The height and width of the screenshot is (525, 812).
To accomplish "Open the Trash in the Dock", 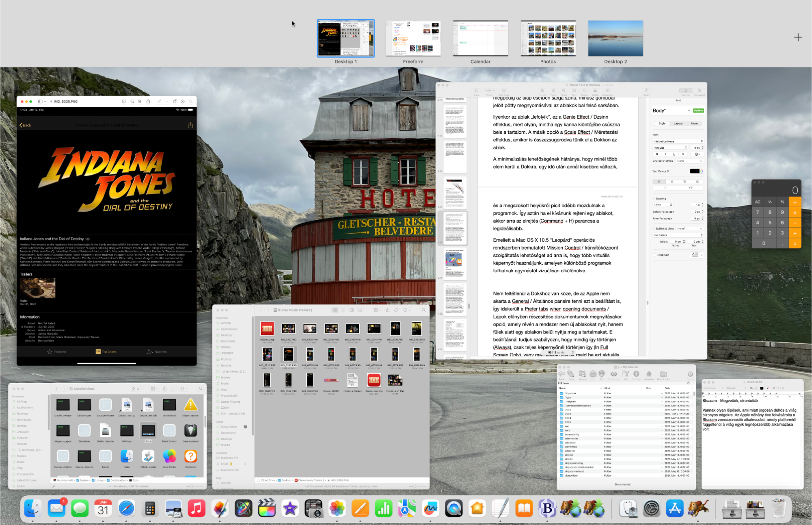I will pyautogui.click(x=779, y=508).
